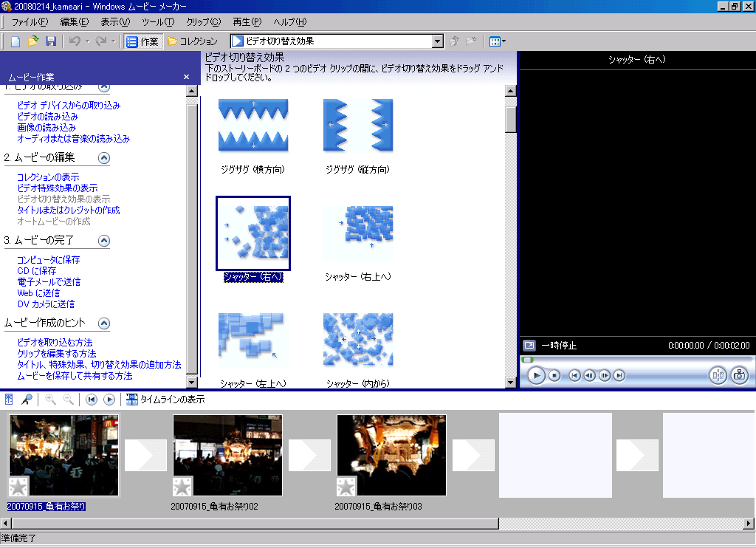
Task: Toggle the コレクション pane button
Action: [192, 41]
